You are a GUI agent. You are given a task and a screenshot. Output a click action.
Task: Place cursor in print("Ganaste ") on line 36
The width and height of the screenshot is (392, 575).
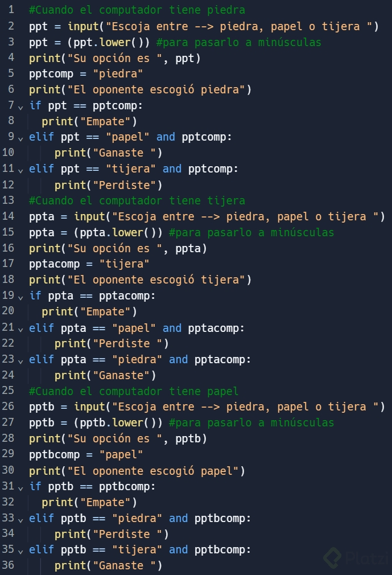109,565
